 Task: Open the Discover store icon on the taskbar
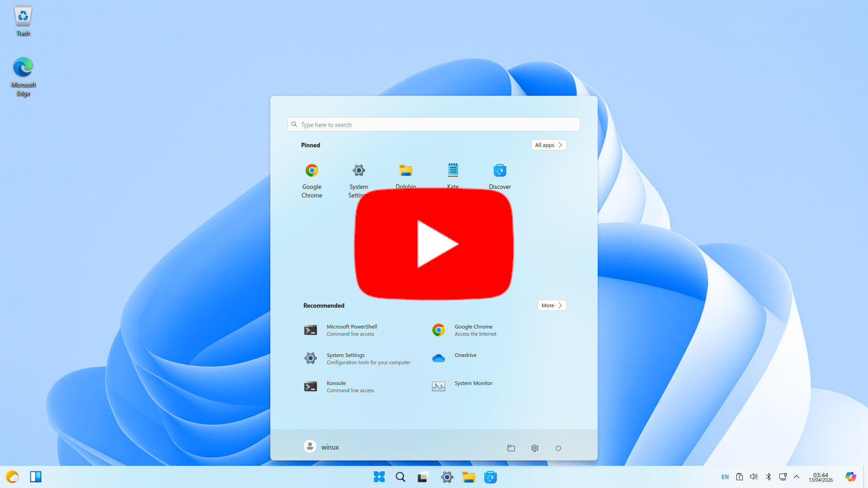(x=491, y=477)
